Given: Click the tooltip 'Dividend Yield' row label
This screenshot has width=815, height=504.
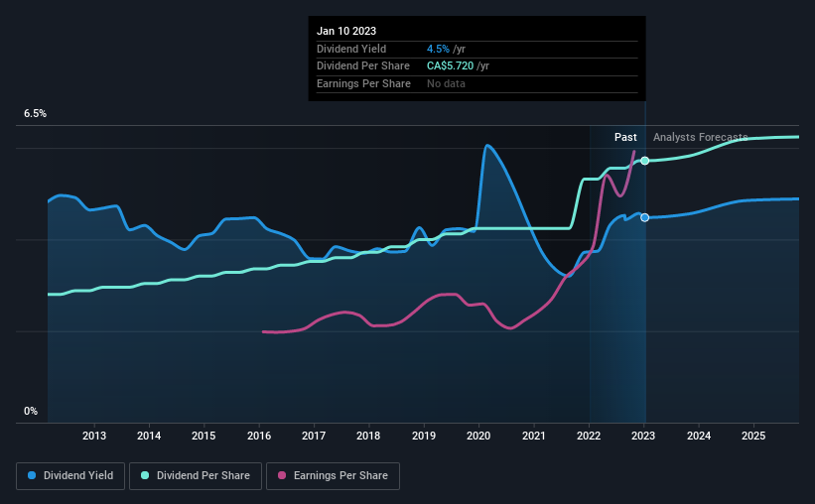Looking at the screenshot, I should [x=351, y=49].
